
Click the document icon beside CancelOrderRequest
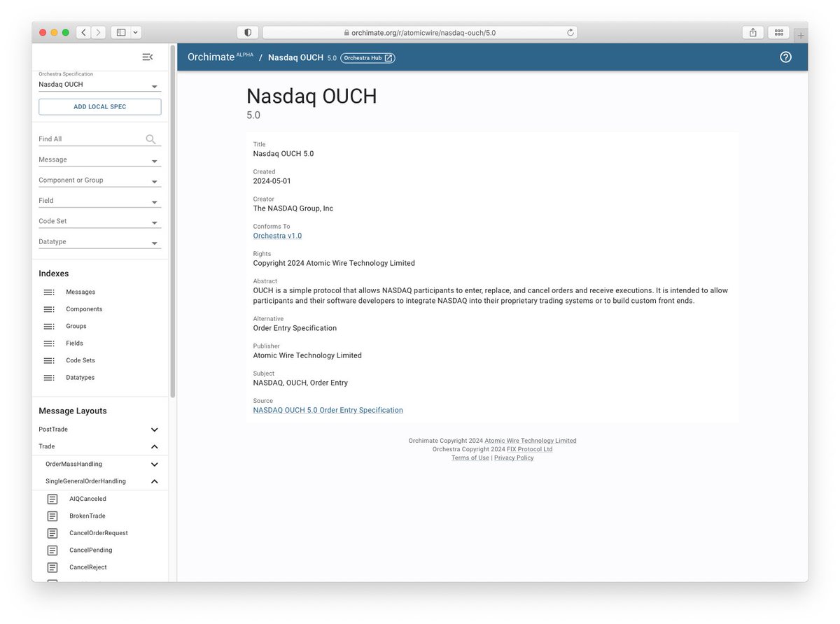coord(52,533)
